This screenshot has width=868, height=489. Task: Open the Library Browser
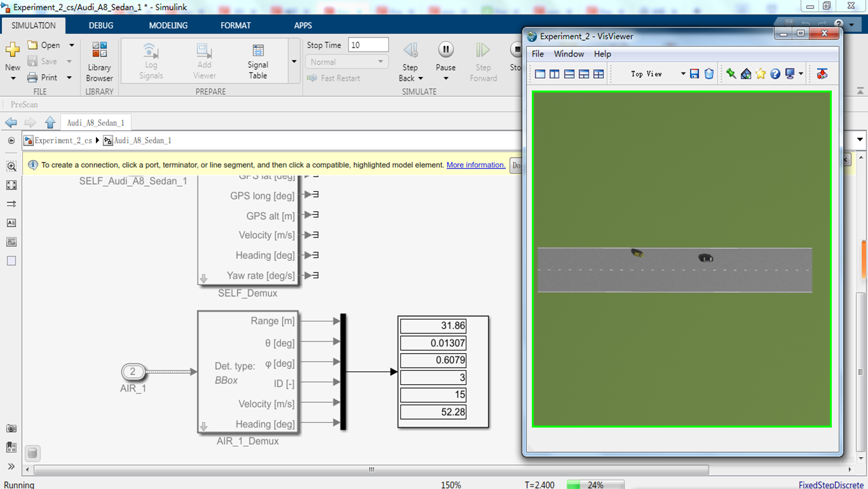pyautogui.click(x=99, y=62)
